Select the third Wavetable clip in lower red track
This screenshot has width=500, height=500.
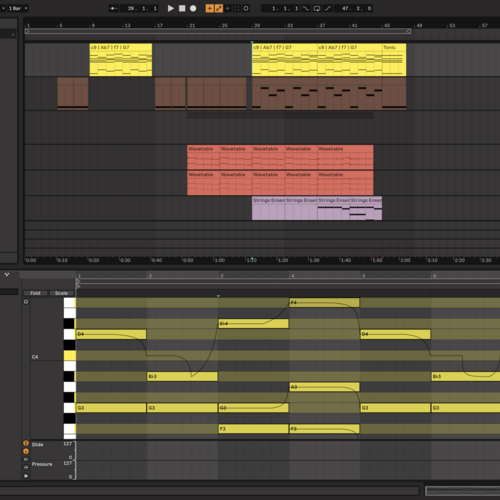coord(268,183)
